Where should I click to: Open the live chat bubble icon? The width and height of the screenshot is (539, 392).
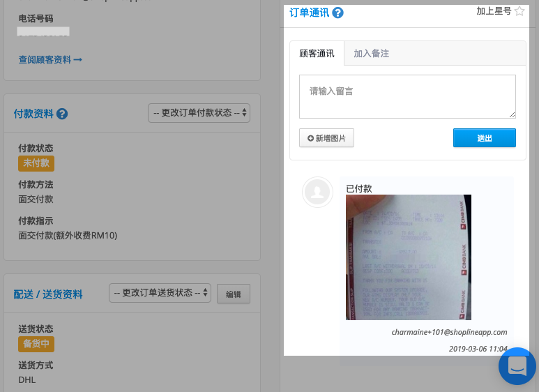517,366
